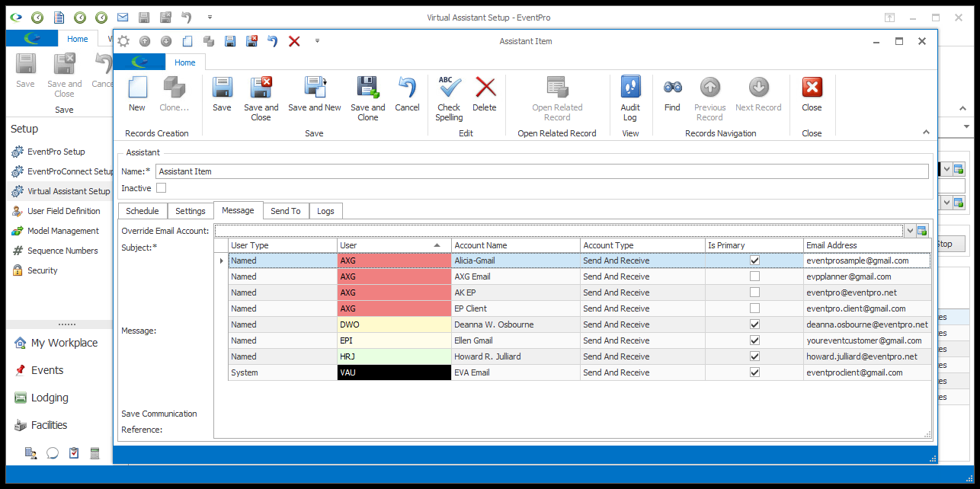Toggle Is Primary for AK EP account

pyautogui.click(x=754, y=292)
